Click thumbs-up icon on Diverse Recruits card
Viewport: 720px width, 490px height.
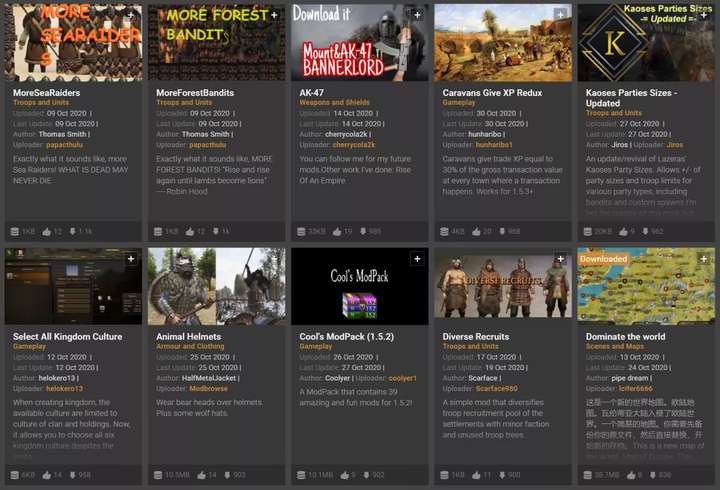point(476,475)
